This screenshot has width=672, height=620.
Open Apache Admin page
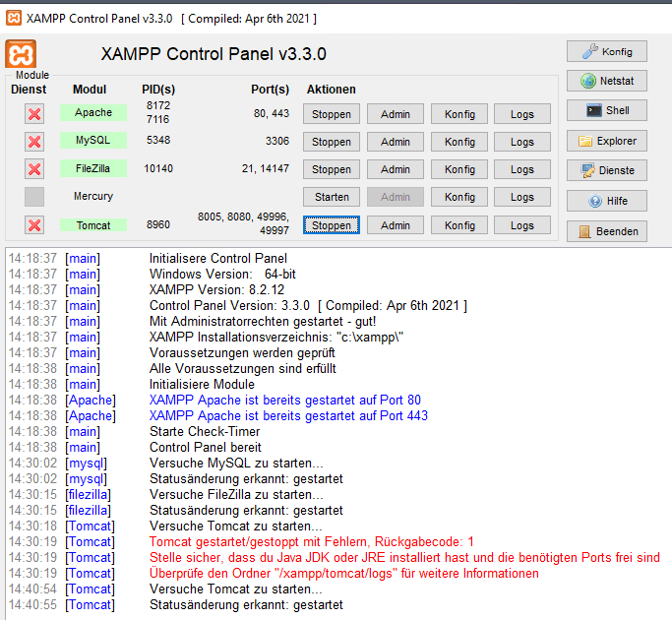(x=396, y=114)
